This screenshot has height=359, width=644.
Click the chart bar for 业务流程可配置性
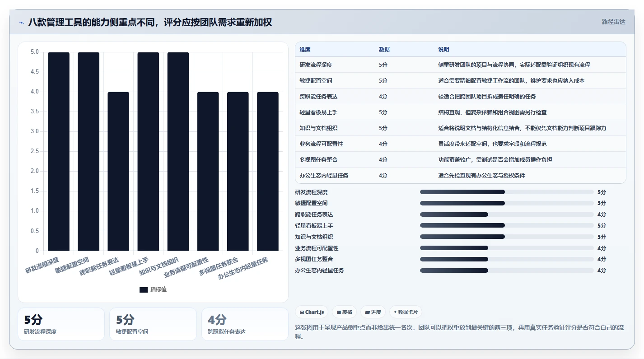(208, 171)
